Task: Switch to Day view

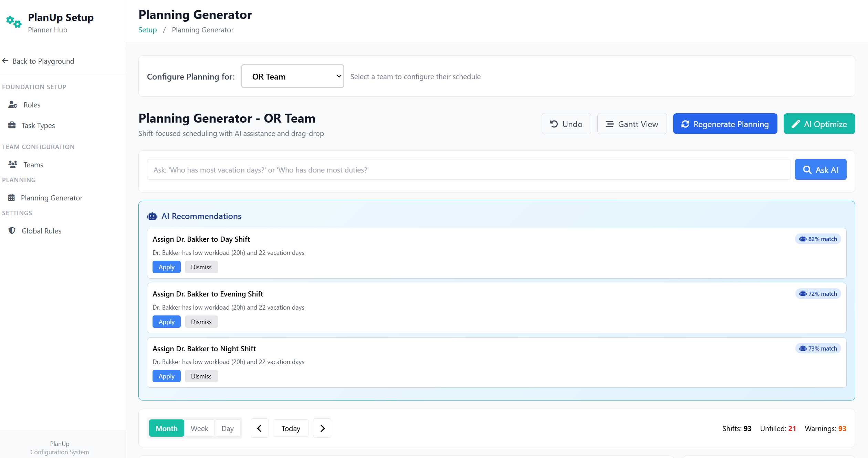Action: click(227, 428)
